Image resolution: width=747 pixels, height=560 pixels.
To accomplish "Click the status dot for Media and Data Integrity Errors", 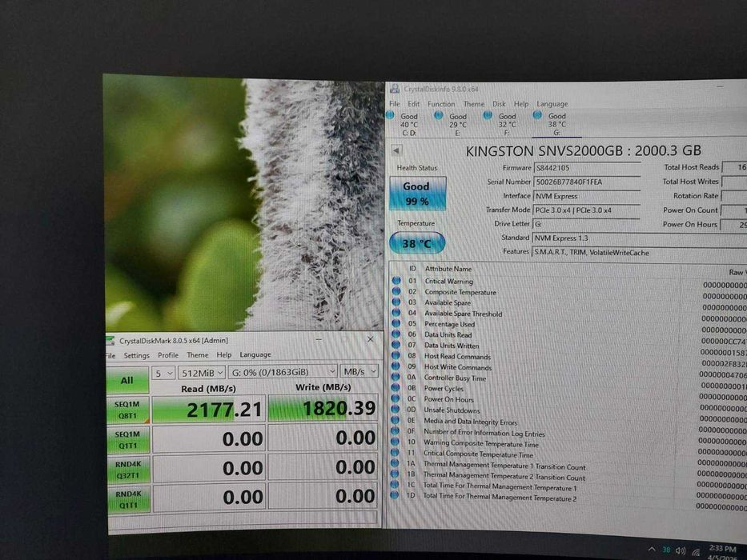I will coord(395,420).
